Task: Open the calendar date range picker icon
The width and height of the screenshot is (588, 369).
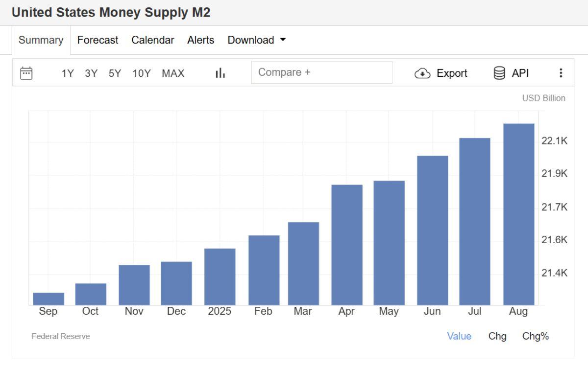Action: pos(26,73)
